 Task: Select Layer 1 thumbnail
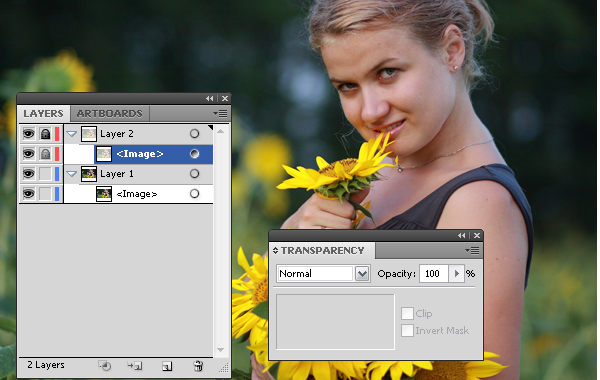pyautogui.click(x=89, y=174)
